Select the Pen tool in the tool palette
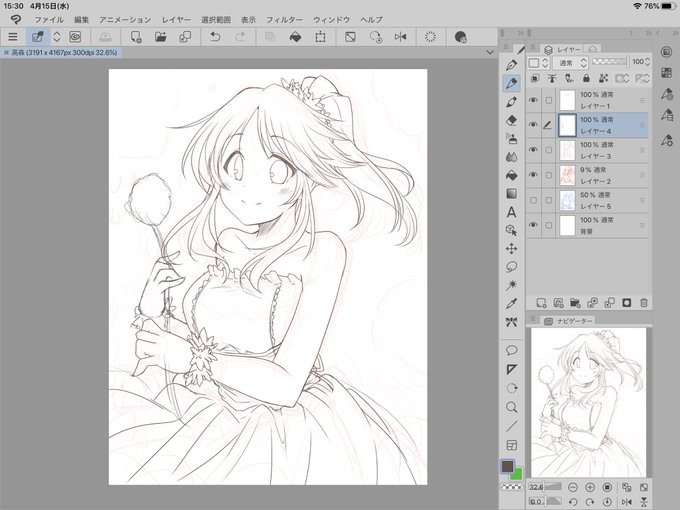 [512, 65]
